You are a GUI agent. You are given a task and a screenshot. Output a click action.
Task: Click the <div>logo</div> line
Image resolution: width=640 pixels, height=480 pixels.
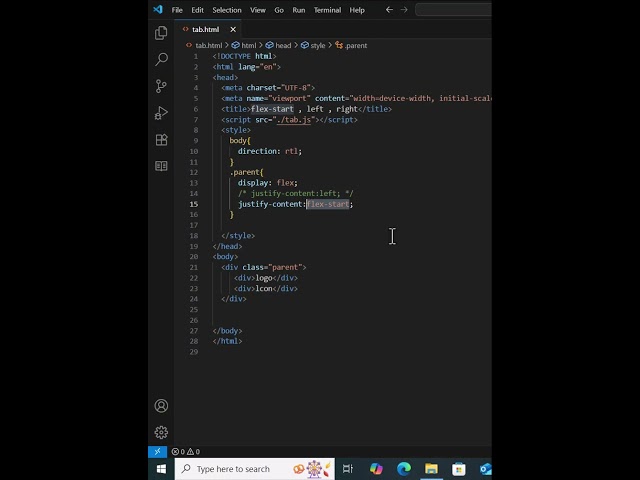[x=266, y=278]
